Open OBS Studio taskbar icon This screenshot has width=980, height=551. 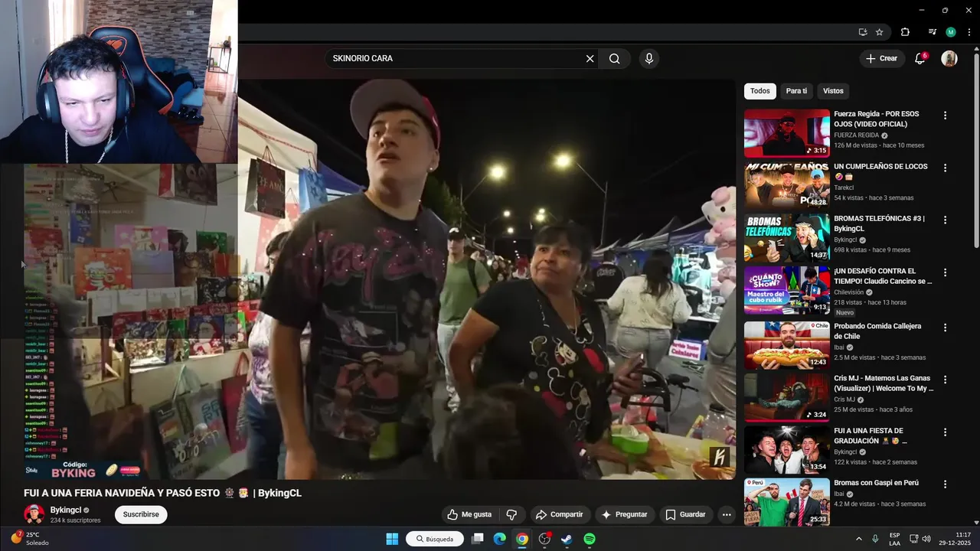pos(544,539)
